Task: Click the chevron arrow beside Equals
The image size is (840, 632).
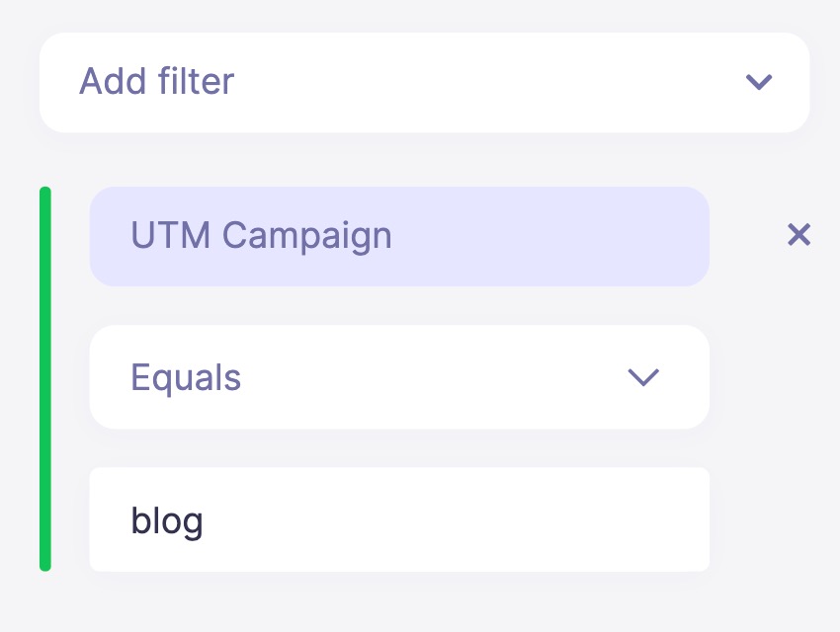Action: [643, 377]
